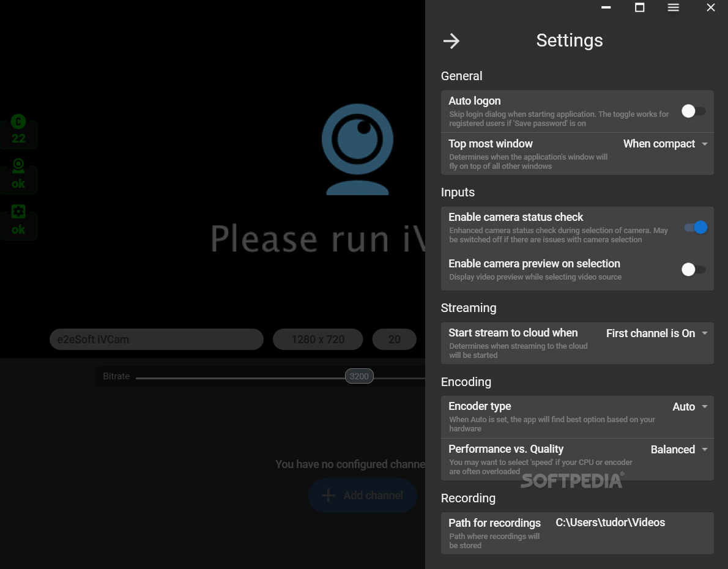Close the application window
Screen dimensions: 728x569
(711, 7)
